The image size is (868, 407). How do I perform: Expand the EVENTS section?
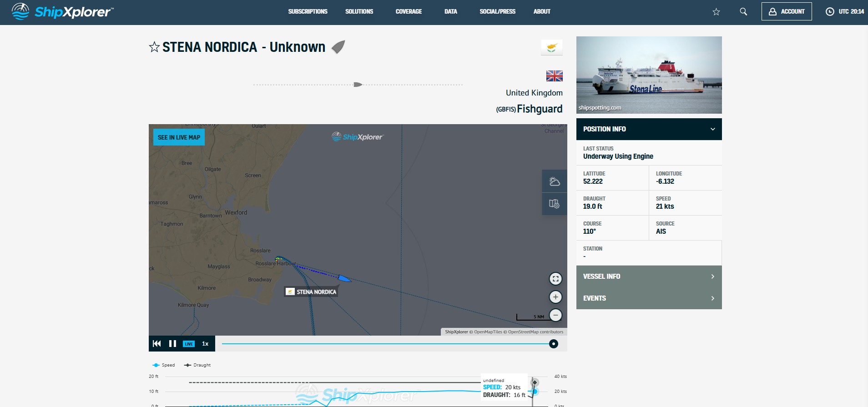(649, 298)
